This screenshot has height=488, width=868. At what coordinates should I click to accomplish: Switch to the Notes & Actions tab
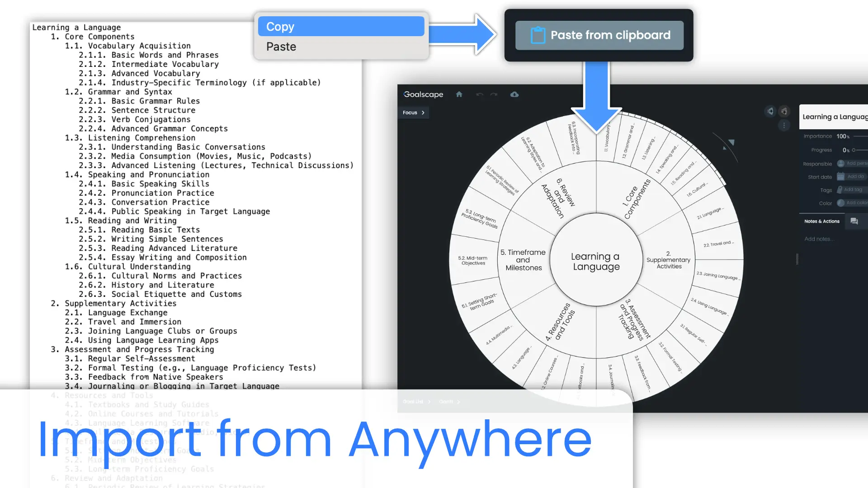click(x=821, y=221)
